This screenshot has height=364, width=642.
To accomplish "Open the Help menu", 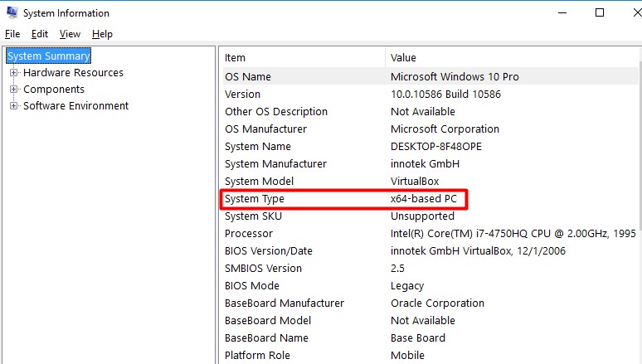I will (x=102, y=34).
